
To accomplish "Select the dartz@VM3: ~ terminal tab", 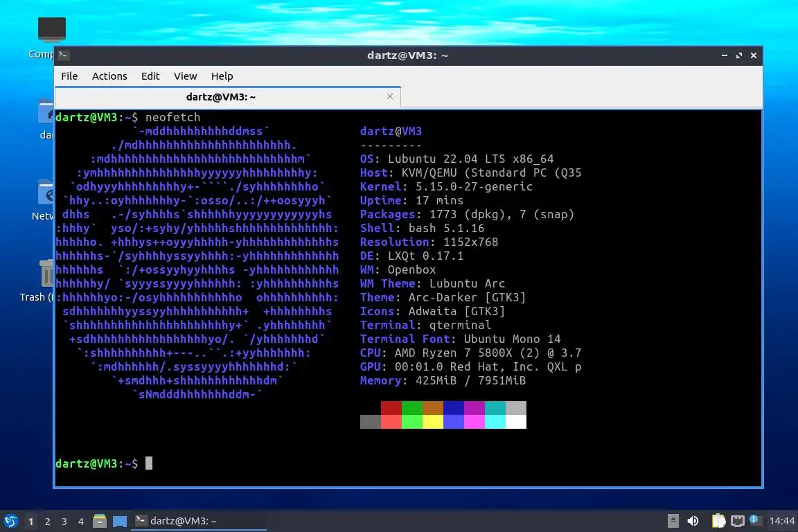I will pyautogui.click(x=227, y=97).
